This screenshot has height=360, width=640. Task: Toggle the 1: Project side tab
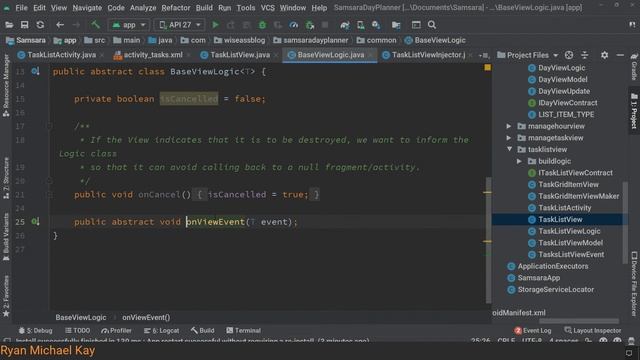[x=634, y=111]
